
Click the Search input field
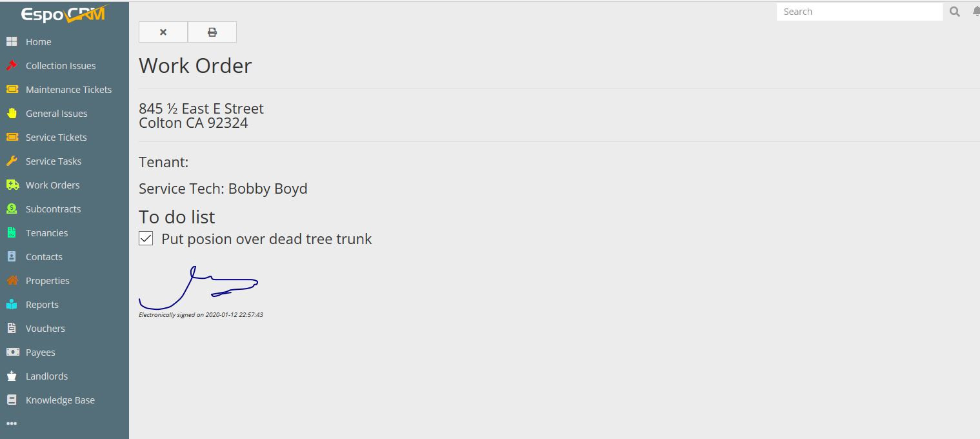859,12
